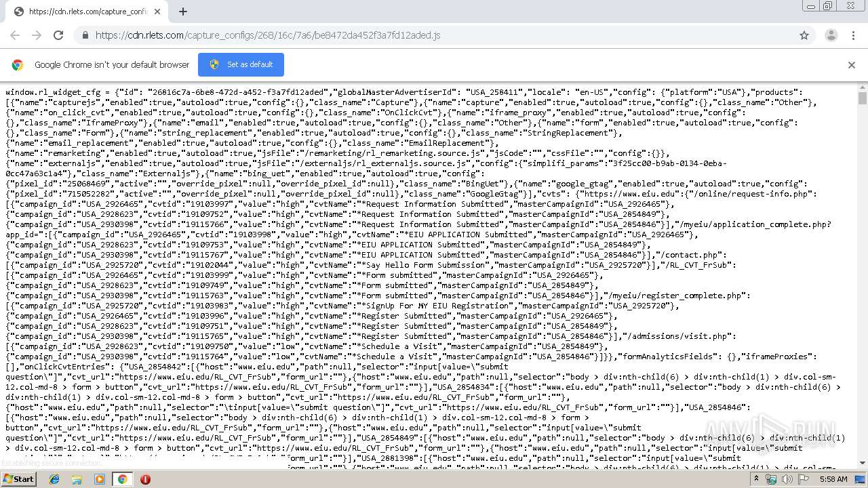
Task: Launch Internet Explorer from the taskbar
Action: tap(54, 479)
